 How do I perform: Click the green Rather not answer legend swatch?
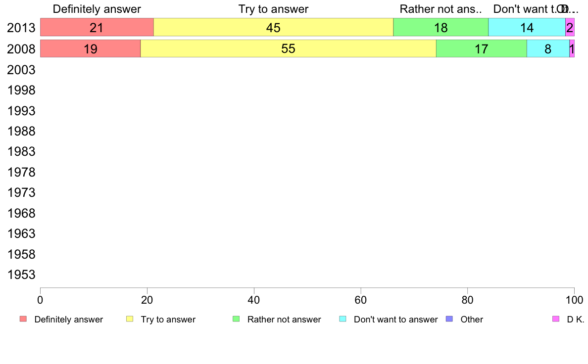[236, 319]
